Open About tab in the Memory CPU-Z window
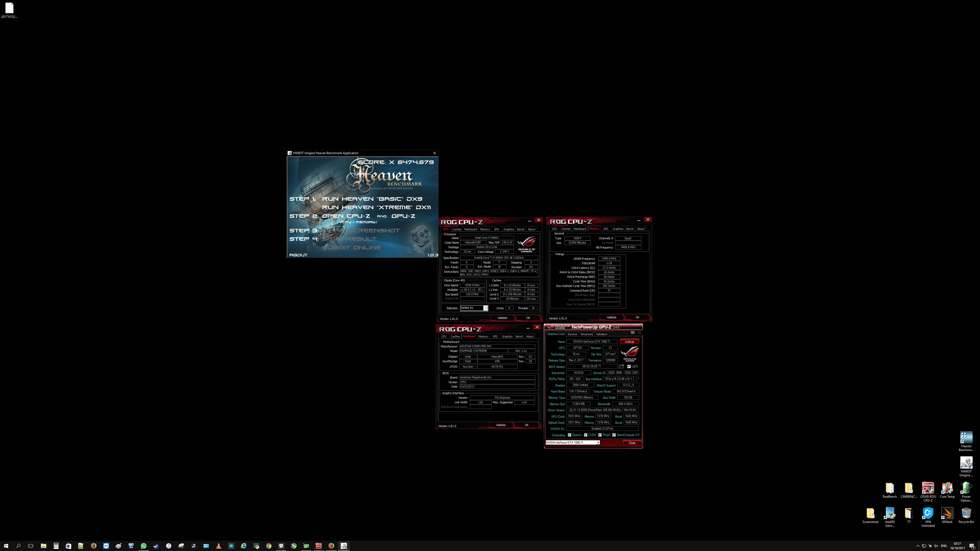980x551 pixels. [641, 229]
